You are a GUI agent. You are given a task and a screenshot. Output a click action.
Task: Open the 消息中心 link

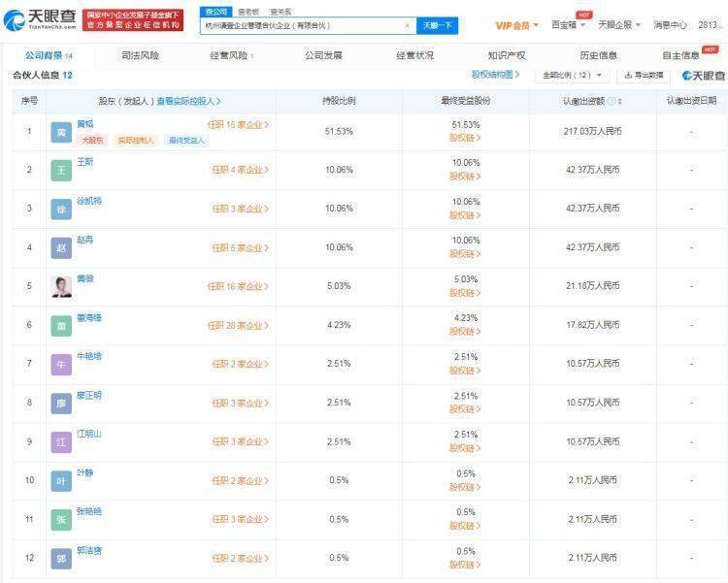(x=670, y=25)
